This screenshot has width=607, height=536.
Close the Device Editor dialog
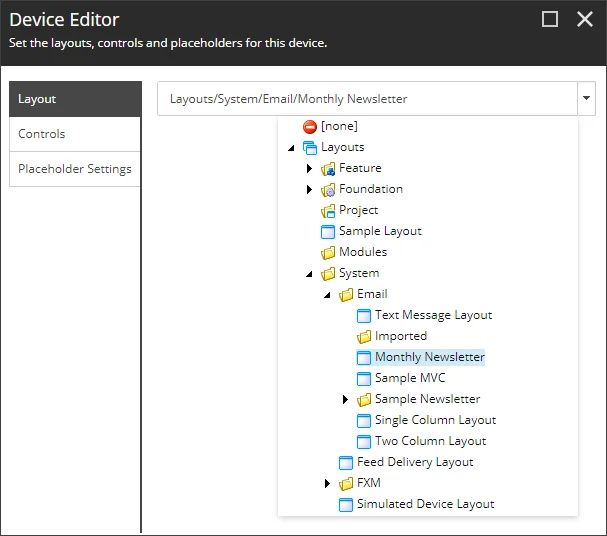click(585, 19)
